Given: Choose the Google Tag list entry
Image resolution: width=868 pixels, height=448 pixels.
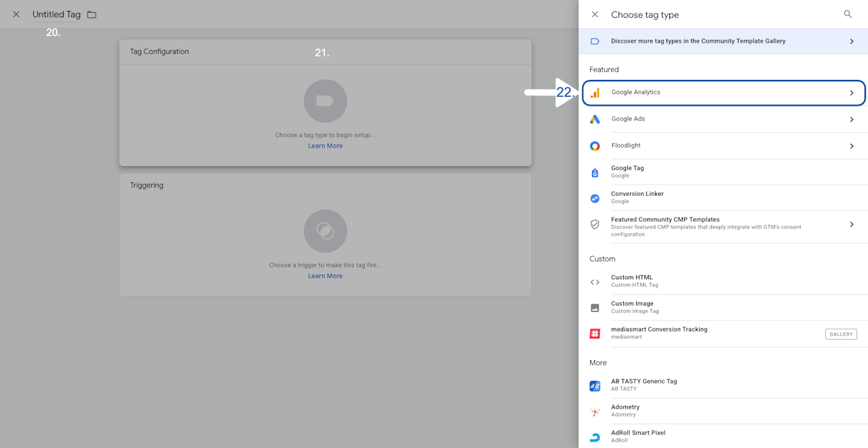Looking at the screenshot, I should (x=723, y=171).
